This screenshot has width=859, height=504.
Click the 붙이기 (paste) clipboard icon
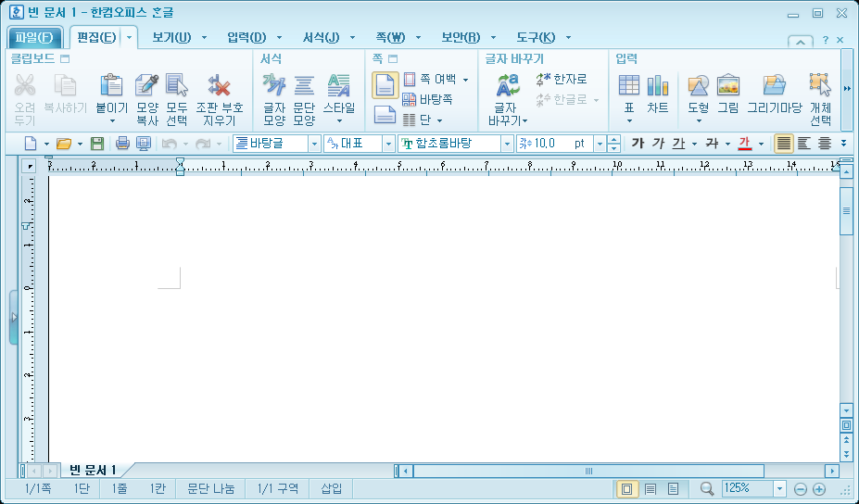[x=112, y=85]
